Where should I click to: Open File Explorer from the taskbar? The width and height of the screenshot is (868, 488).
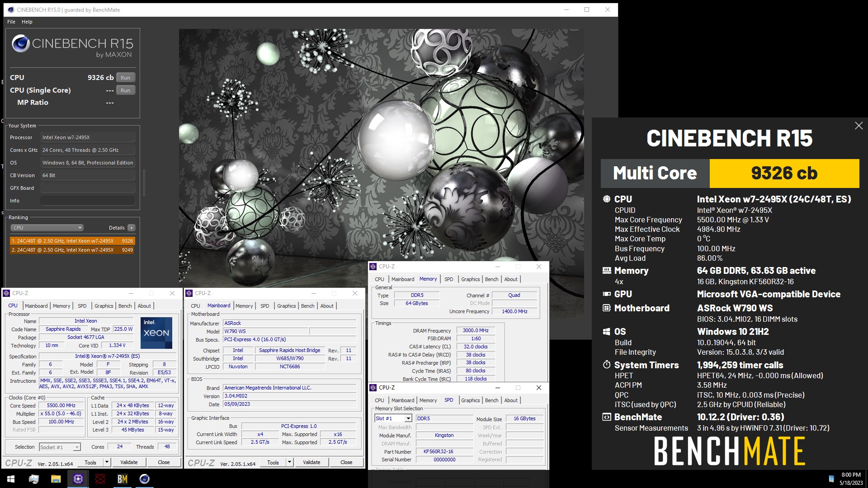click(x=56, y=479)
